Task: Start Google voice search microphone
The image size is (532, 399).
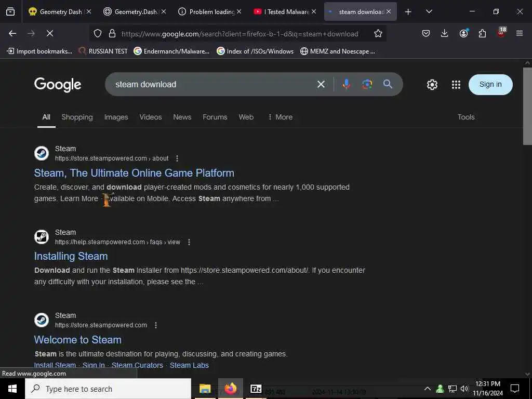Action: [346, 84]
